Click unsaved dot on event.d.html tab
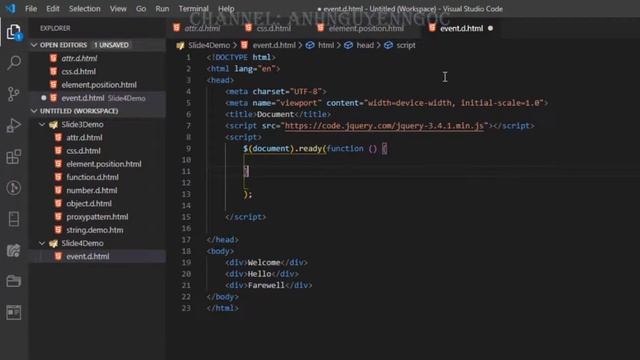The width and height of the screenshot is (640, 360). coord(490,28)
